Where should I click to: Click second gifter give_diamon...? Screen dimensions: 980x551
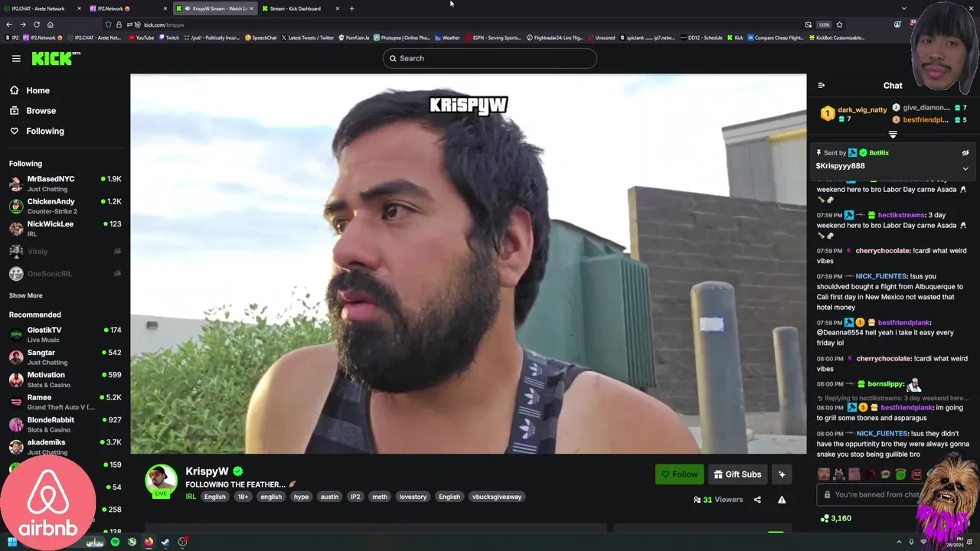(926, 108)
